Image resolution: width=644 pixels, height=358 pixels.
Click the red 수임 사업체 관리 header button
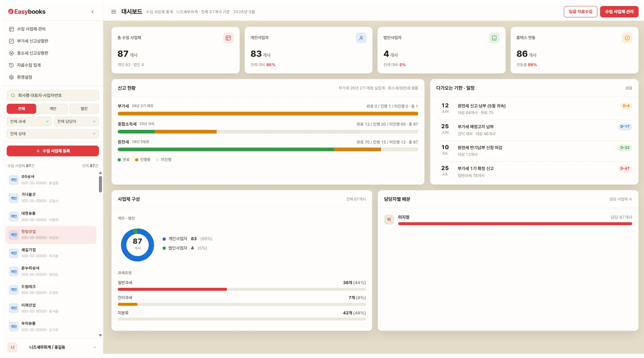click(619, 12)
